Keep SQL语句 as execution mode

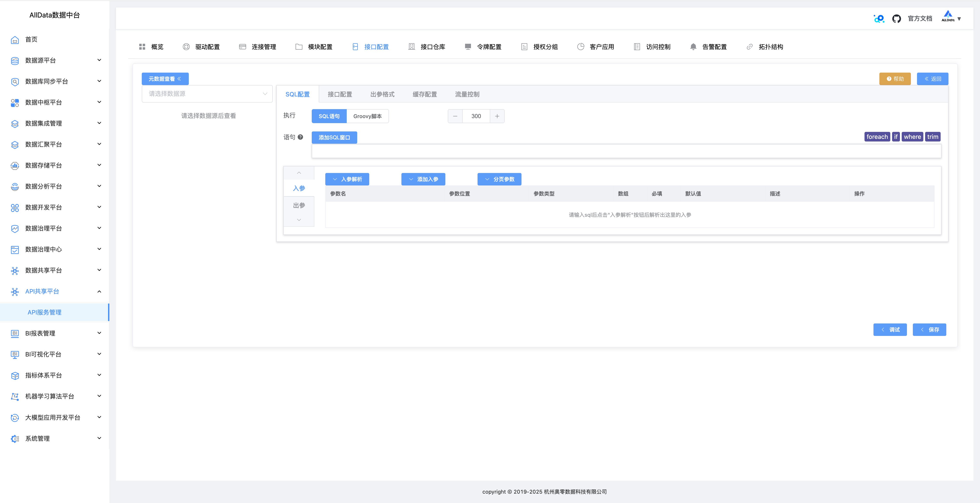[329, 116]
